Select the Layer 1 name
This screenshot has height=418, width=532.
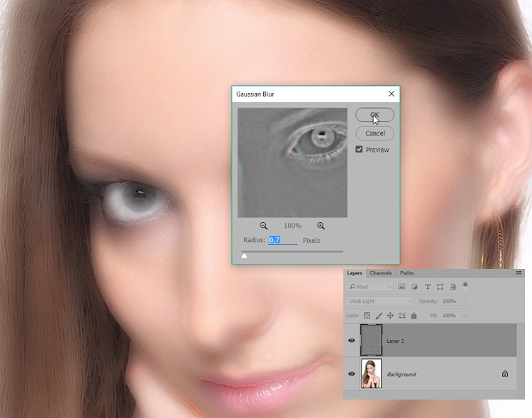(395, 341)
